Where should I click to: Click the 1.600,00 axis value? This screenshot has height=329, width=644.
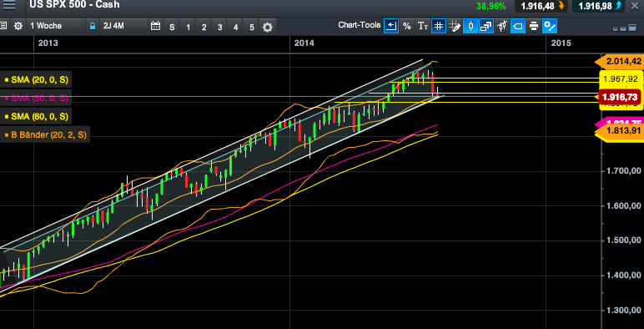click(623, 205)
